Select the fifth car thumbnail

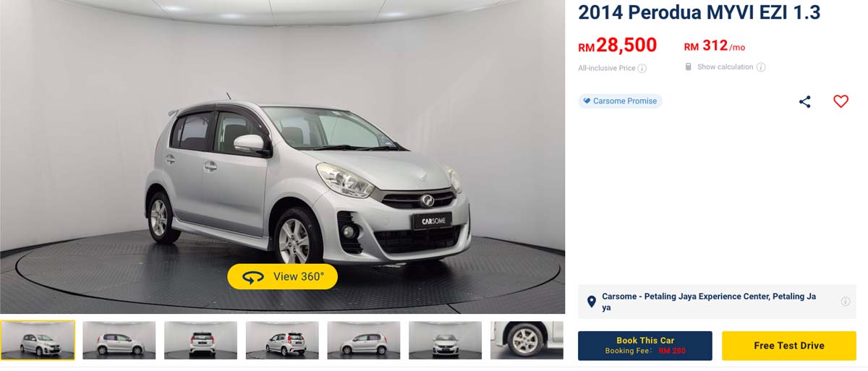tap(364, 340)
